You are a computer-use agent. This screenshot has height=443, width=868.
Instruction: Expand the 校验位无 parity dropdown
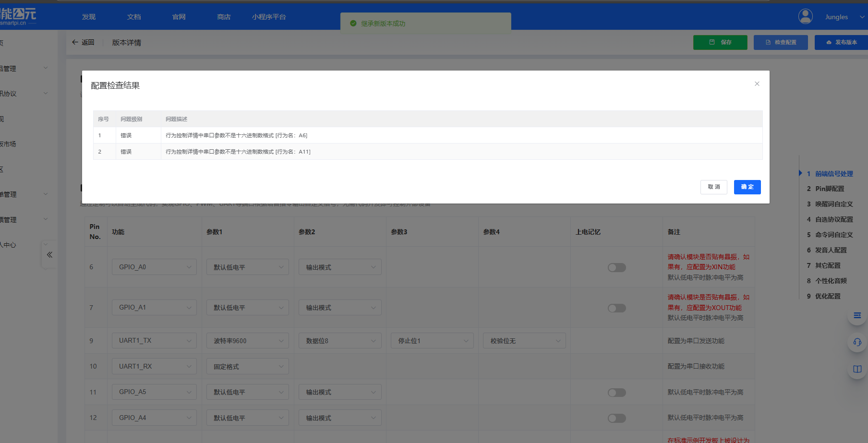point(524,341)
